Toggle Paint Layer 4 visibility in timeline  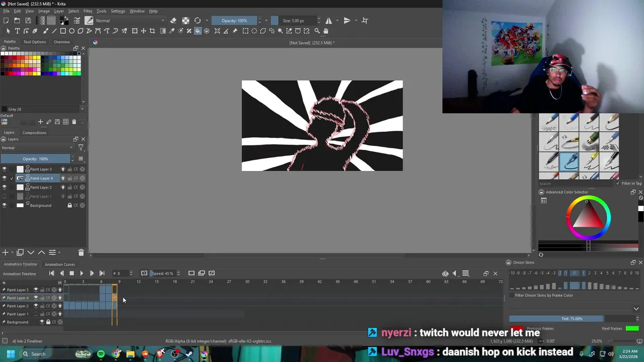point(36,298)
